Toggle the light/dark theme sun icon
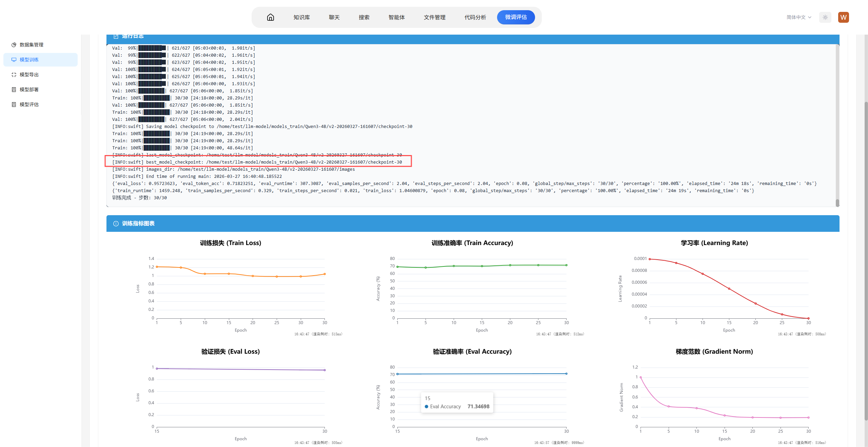 [x=825, y=17]
